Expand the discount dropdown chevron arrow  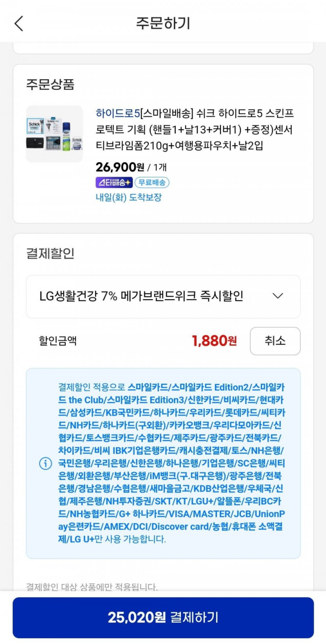tap(278, 296)
